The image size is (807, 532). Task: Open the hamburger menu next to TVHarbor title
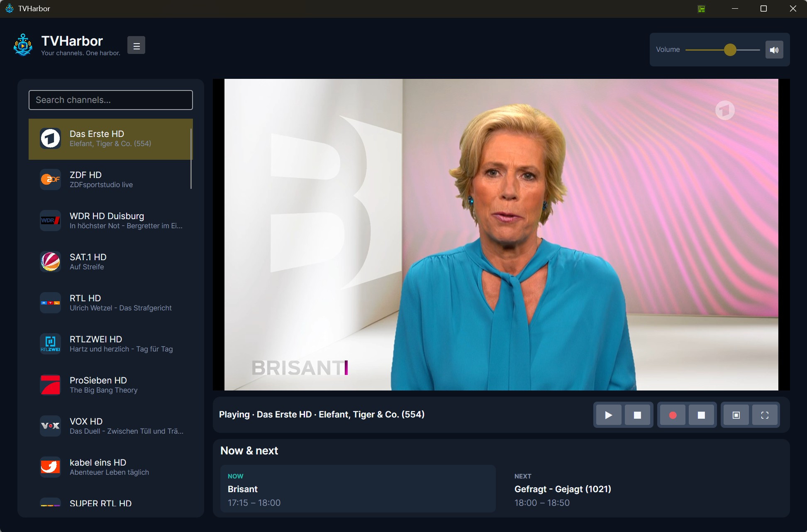[136, 45]
